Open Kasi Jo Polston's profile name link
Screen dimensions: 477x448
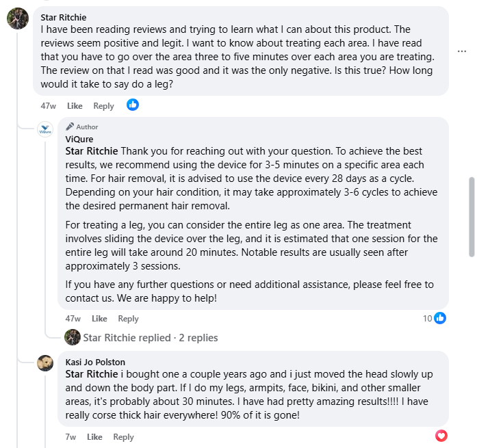(95, 362)
